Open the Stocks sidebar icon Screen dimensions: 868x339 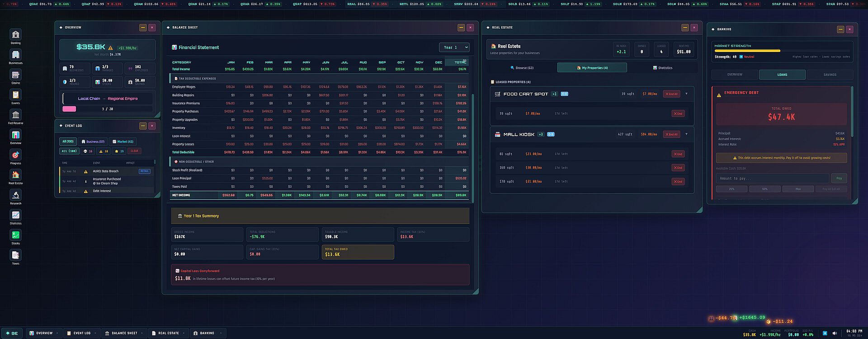(15, 235)
